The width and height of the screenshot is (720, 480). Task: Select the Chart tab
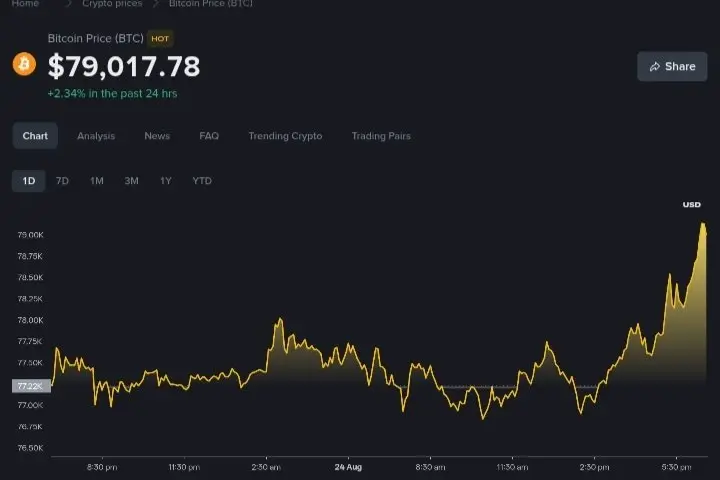point(35,136)
